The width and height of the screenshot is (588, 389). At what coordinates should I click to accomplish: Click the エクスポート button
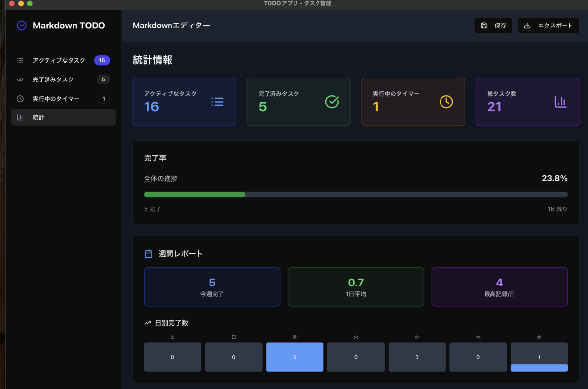click(548, 26)
